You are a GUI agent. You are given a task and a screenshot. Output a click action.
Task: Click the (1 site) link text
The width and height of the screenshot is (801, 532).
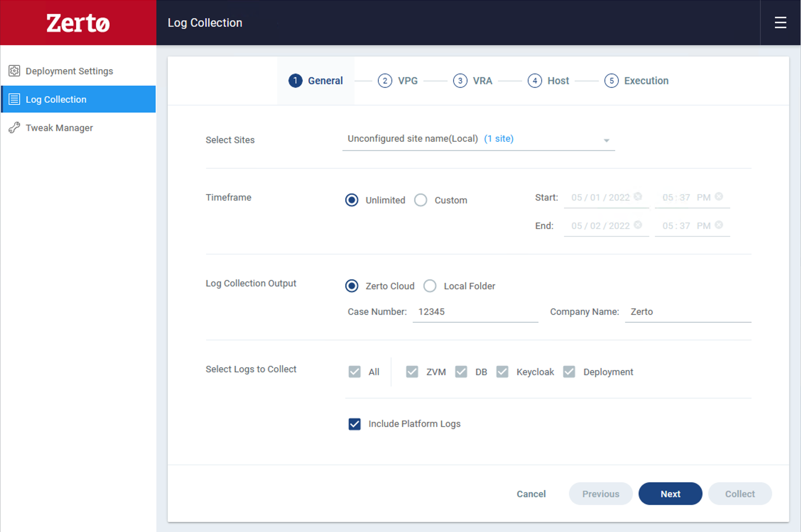coord(499,139)
